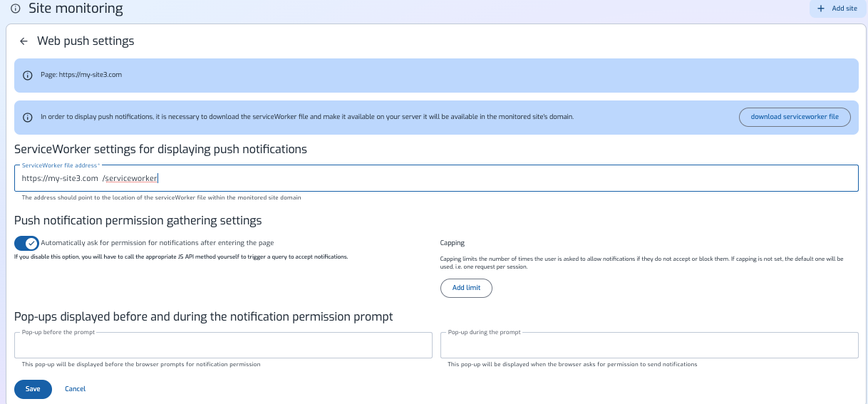This screenshot has width=868, height=404.
Task: Click the back arrow next to Web push settings
Action: (24, 41)
